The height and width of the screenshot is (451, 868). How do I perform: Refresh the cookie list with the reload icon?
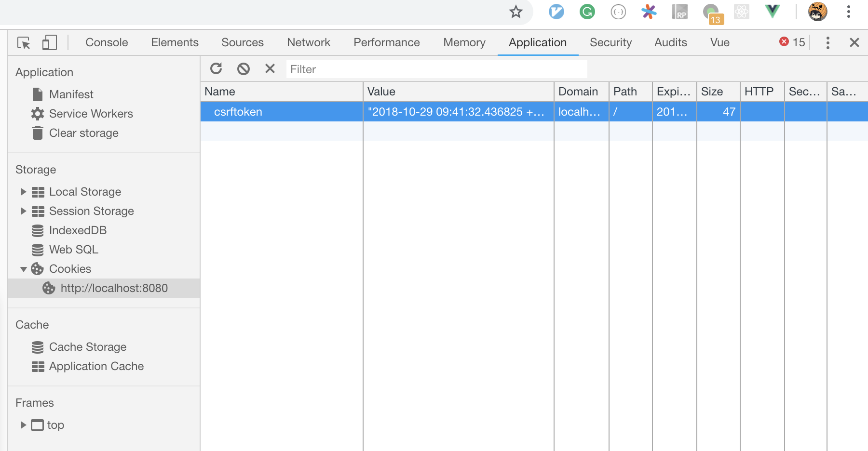pos(216,68)
